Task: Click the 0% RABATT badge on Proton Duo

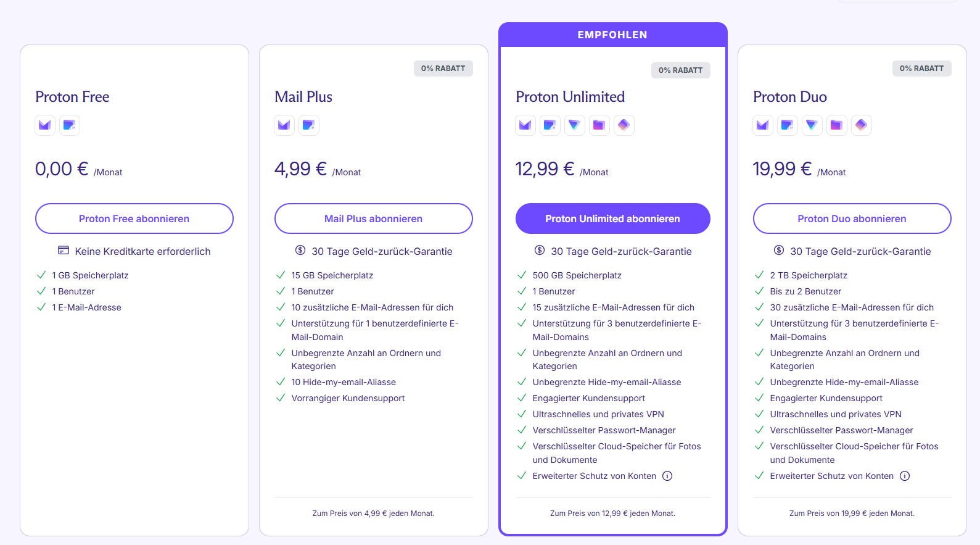Action: click(x=922, y=69)
